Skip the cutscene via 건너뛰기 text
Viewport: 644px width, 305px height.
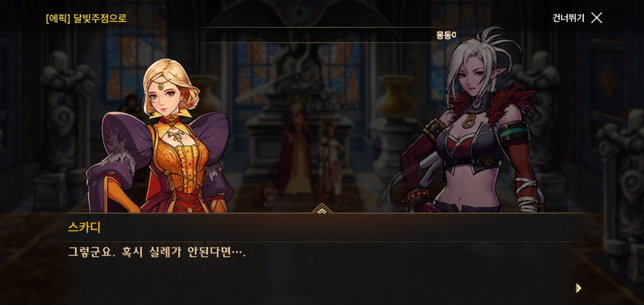pyautogui.click(x=568, y=18)
